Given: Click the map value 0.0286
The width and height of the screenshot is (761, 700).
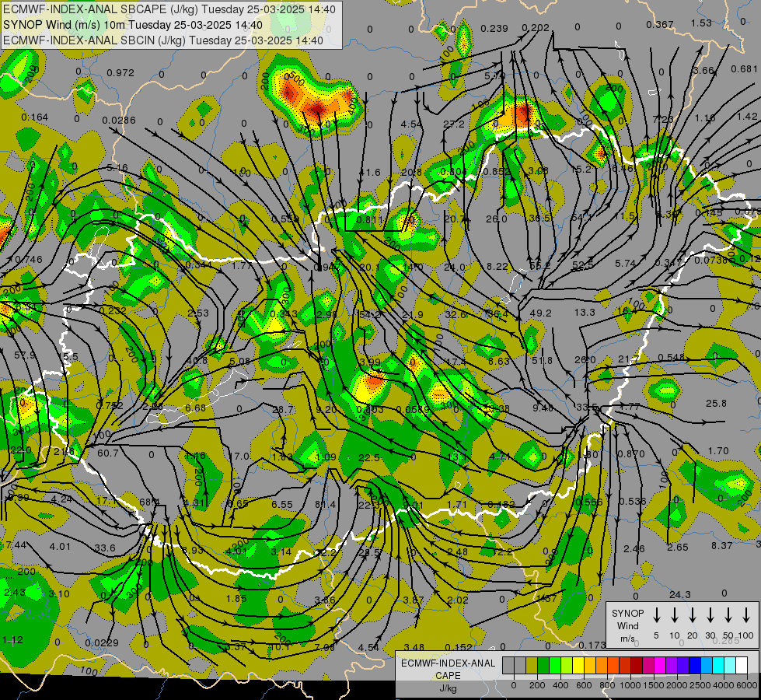Looking at the screenshot, I should [119, 120].
